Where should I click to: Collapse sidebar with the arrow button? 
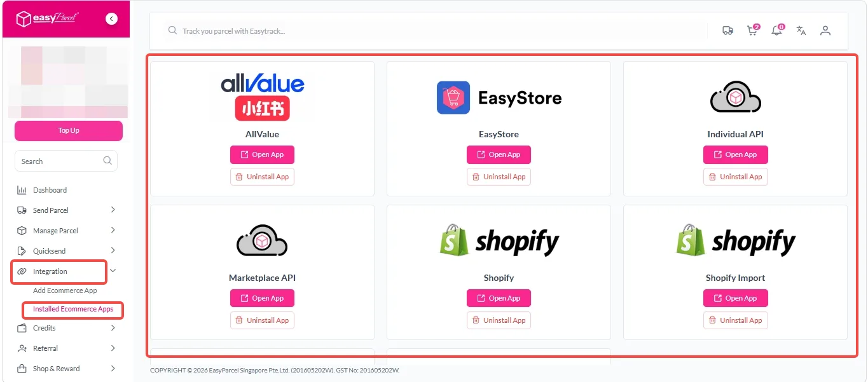click(x=112, y=19)
